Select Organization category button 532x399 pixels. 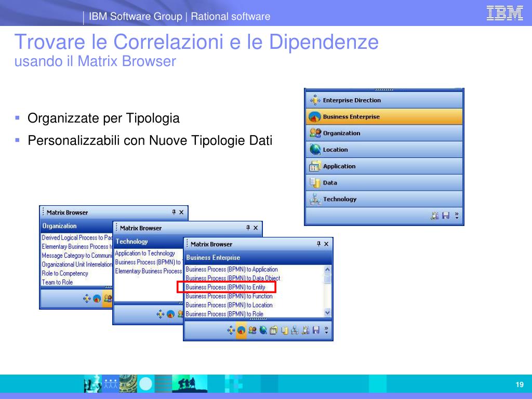coord(384,133)
